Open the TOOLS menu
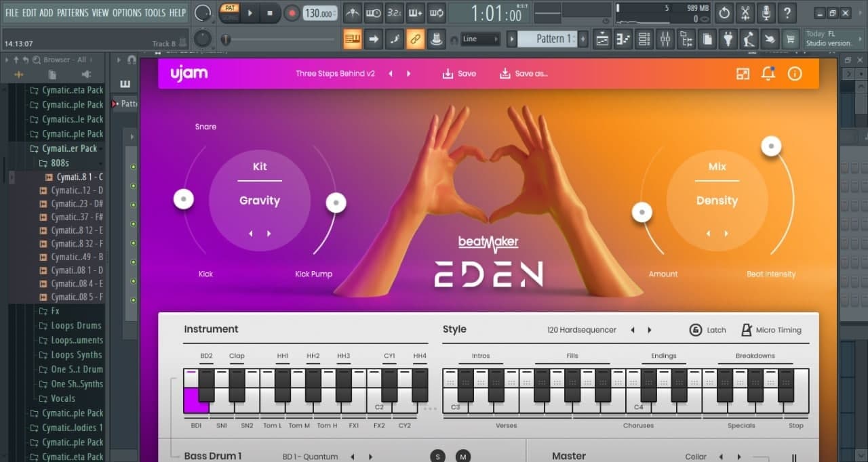 click(155, 12)
